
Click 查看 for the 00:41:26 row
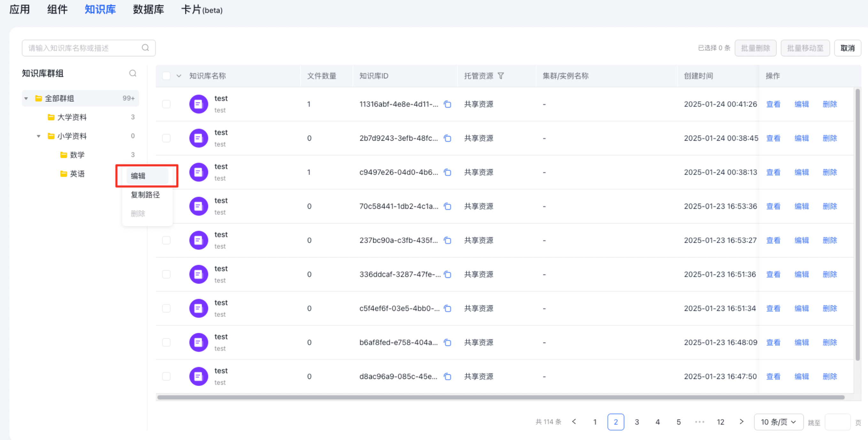[773, 104]
